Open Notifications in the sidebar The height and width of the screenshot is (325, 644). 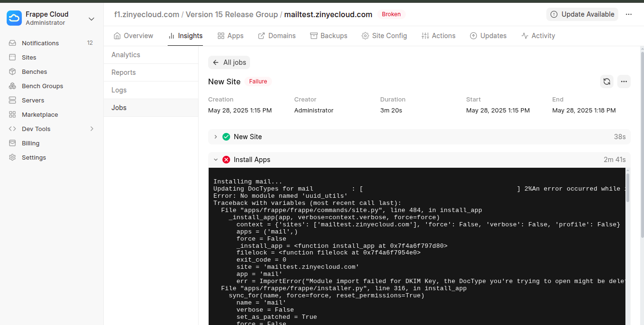click(x=40, y=43)
